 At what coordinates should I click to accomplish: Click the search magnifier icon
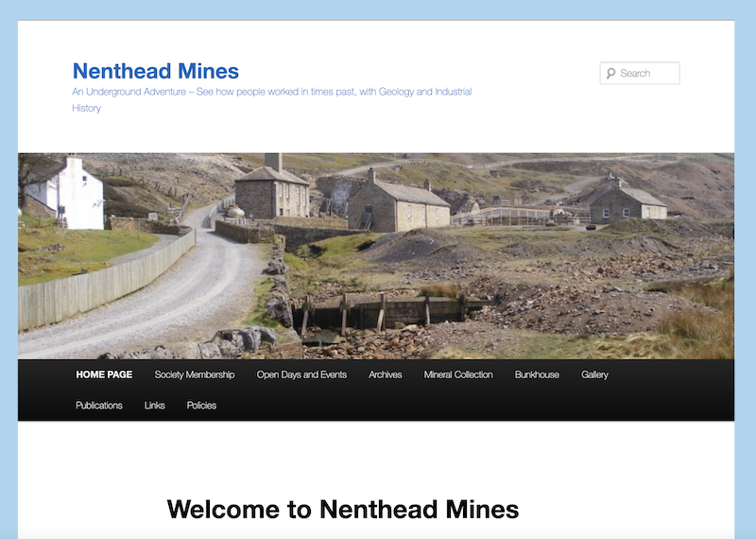coord(610,74)
